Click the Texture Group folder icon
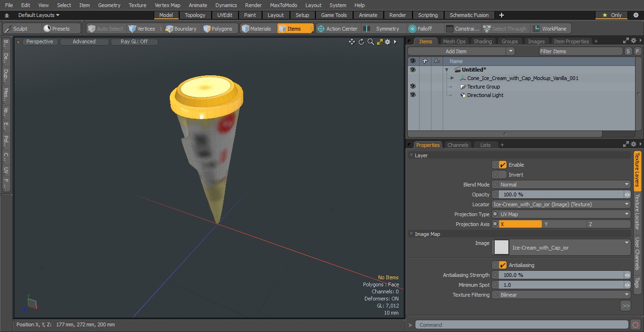 coord(463,87)
